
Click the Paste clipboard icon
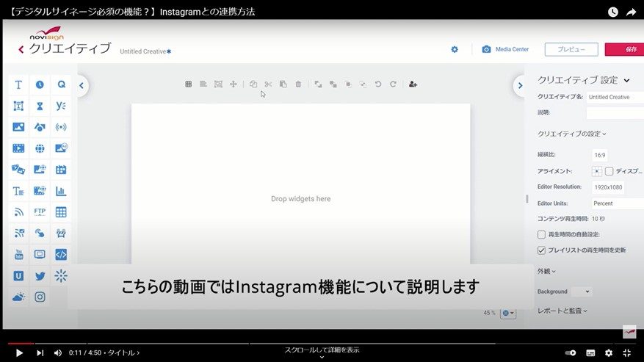pos(283,84)
